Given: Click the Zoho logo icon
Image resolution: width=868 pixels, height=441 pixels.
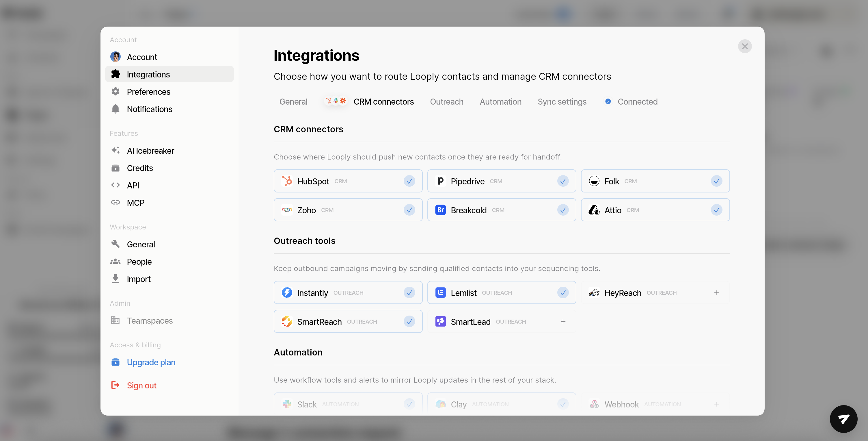Looking at the screenshot, I should pyautogui.click(x=287, y=210).
